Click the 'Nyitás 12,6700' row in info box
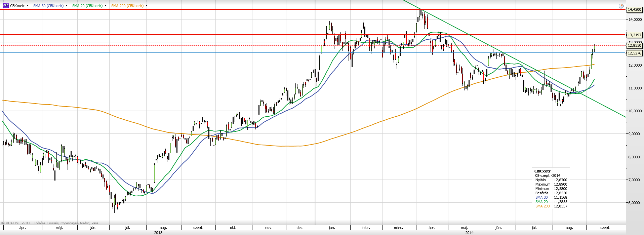Viewport: 644px width, 235px height. pyautogui.click(x=551, y=180)
